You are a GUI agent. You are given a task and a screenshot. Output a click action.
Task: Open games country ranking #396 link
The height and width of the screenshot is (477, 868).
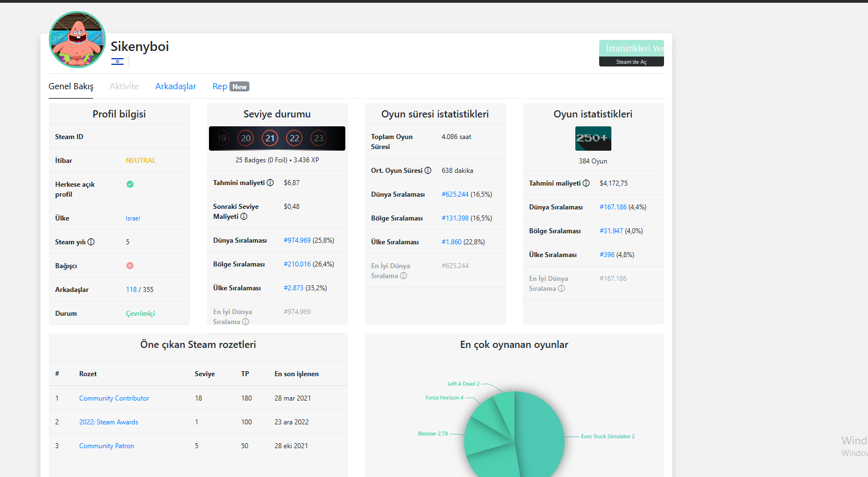tap(607, 255)
